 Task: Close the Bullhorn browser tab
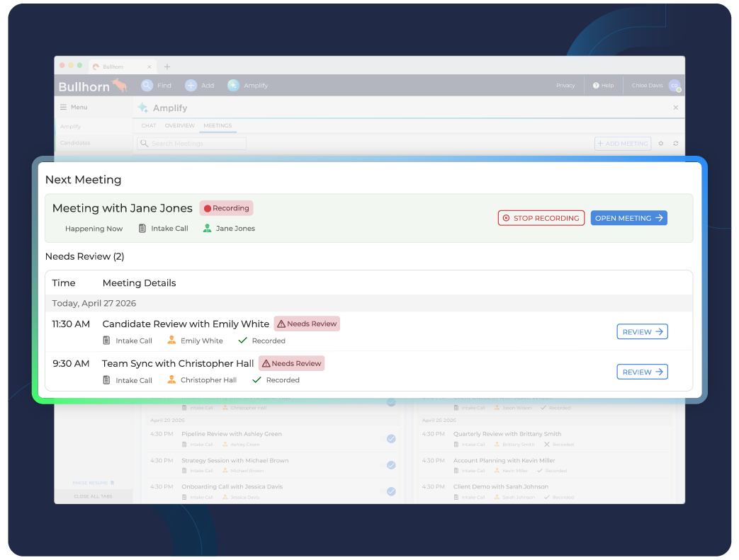click(x=150, y=67)
